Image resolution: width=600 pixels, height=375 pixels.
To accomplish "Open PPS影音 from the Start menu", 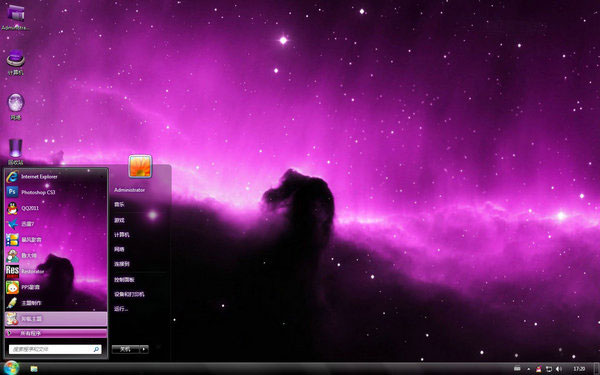I will [x=56, y=287].
